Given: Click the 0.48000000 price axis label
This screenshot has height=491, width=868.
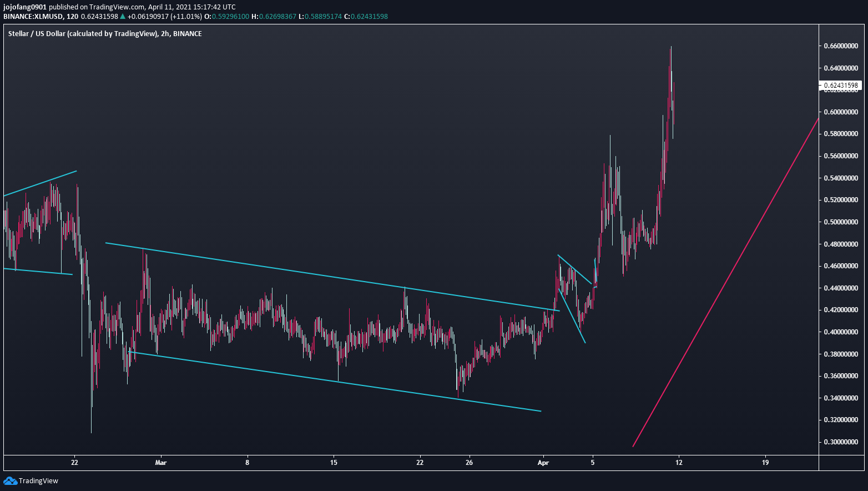Looking at the screenshot, I should [841, 244].
